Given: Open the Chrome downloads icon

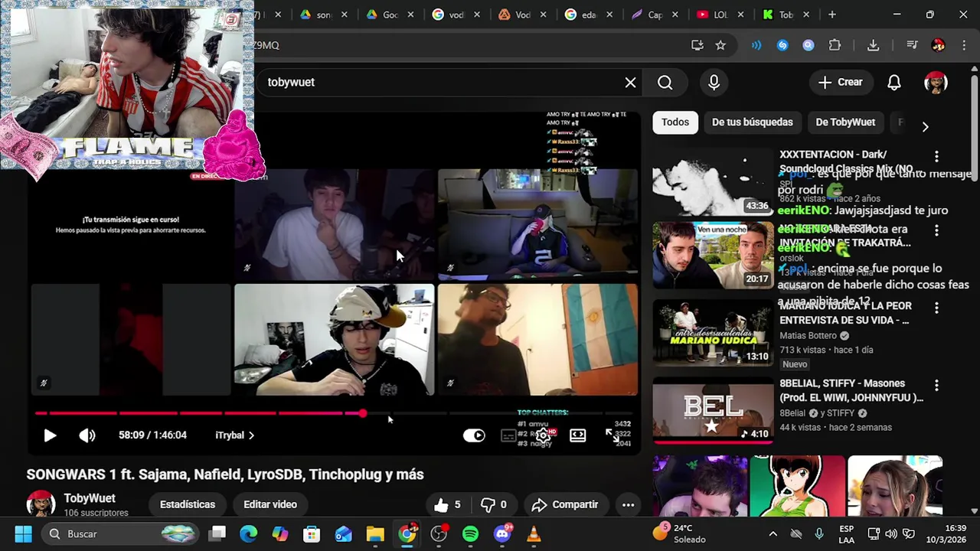Looking at the screenshot, I should point(873,45).
